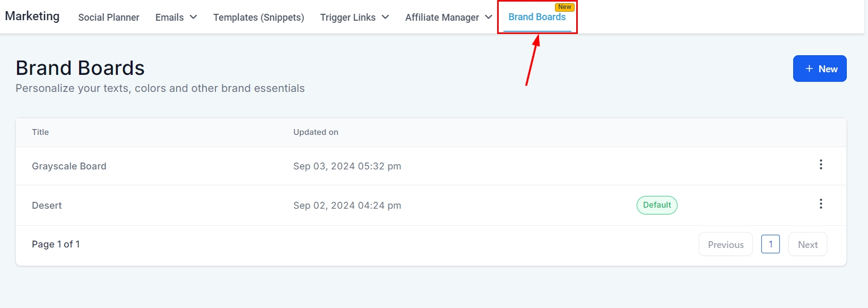Open the Desert board title
Screen dimensions: 868x308
[x=47, y=206]
